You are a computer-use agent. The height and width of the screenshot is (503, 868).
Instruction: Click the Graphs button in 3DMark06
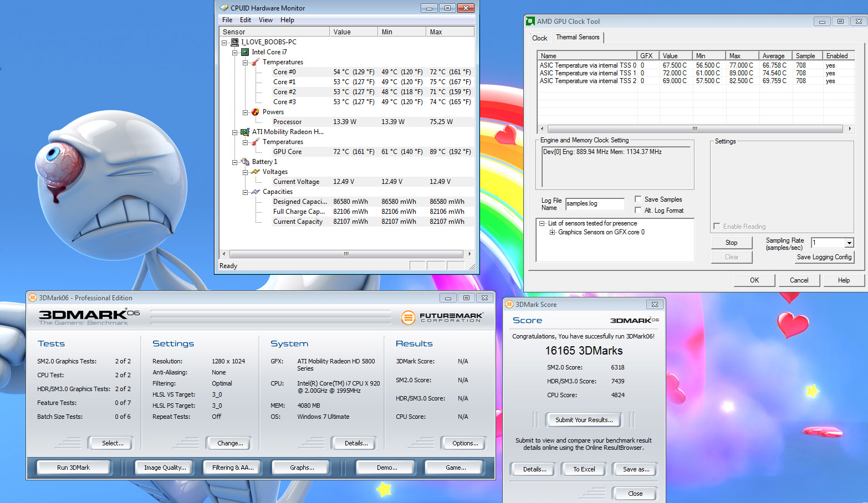click(302, 468)
